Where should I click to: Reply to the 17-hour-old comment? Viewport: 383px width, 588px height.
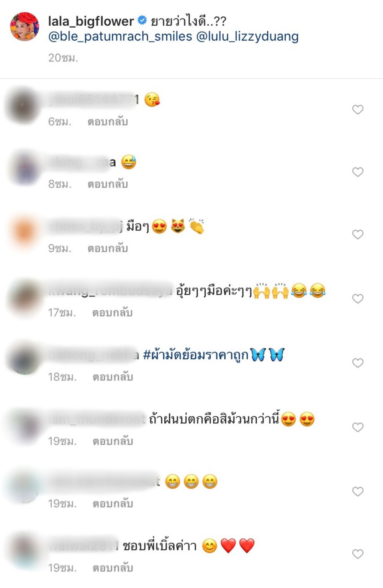[112, 313]
